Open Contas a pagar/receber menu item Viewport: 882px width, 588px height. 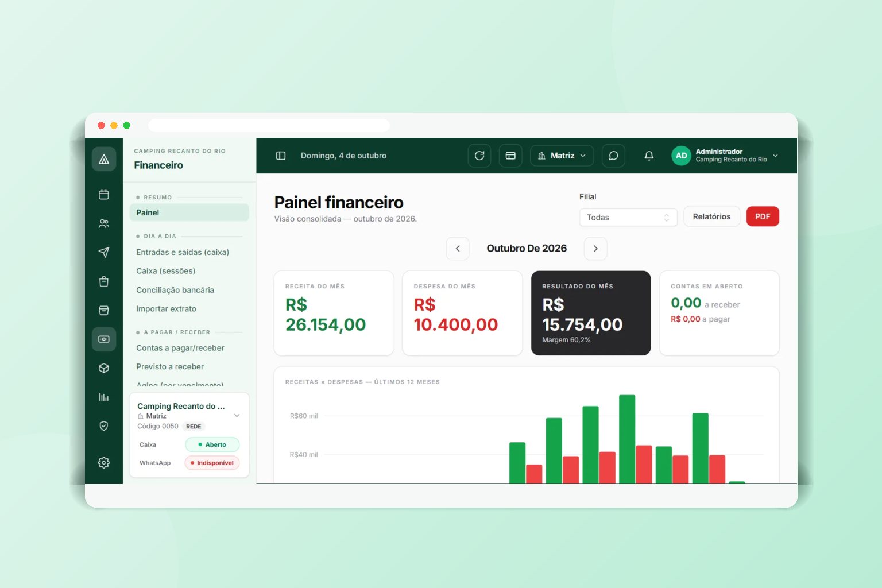[180, 348]
